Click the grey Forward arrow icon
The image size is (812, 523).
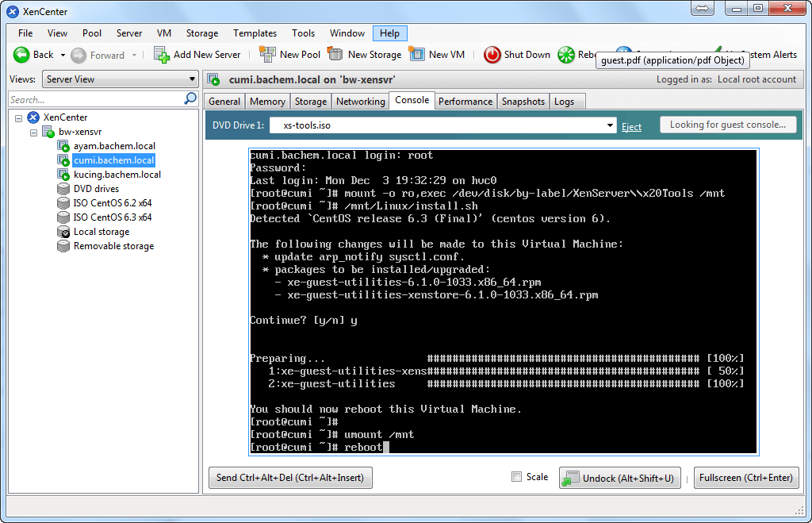79,56
